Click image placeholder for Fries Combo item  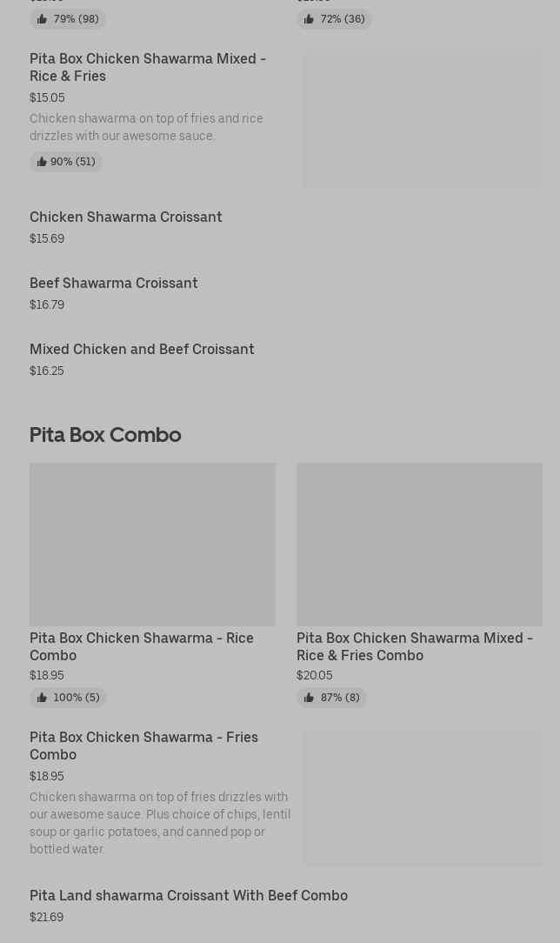coord(423,798)
